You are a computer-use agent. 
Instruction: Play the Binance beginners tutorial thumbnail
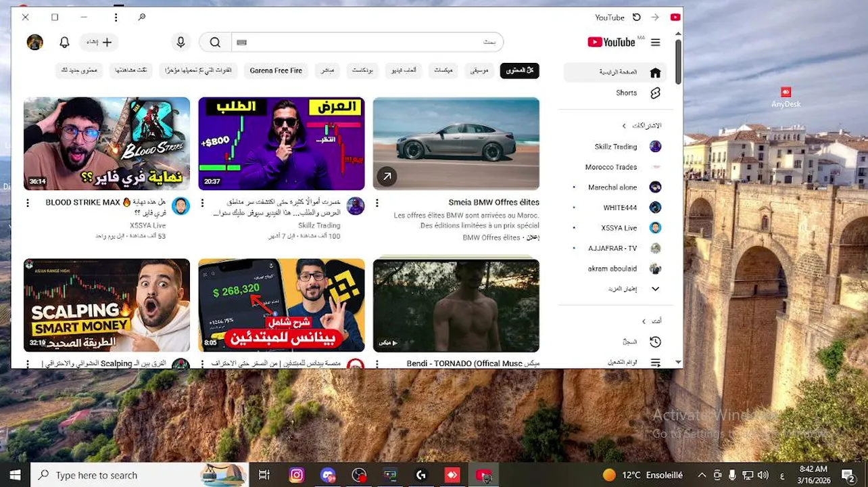(281, 305)
